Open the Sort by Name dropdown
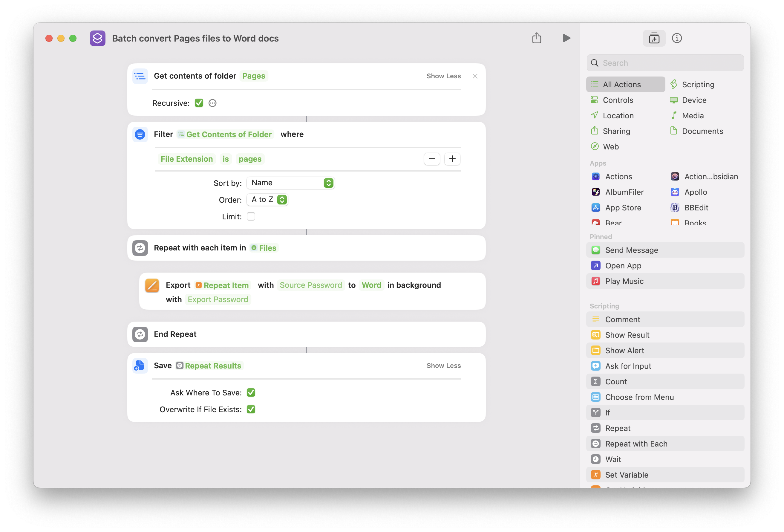This screenshot has height=532, width=784. point(290,183)
